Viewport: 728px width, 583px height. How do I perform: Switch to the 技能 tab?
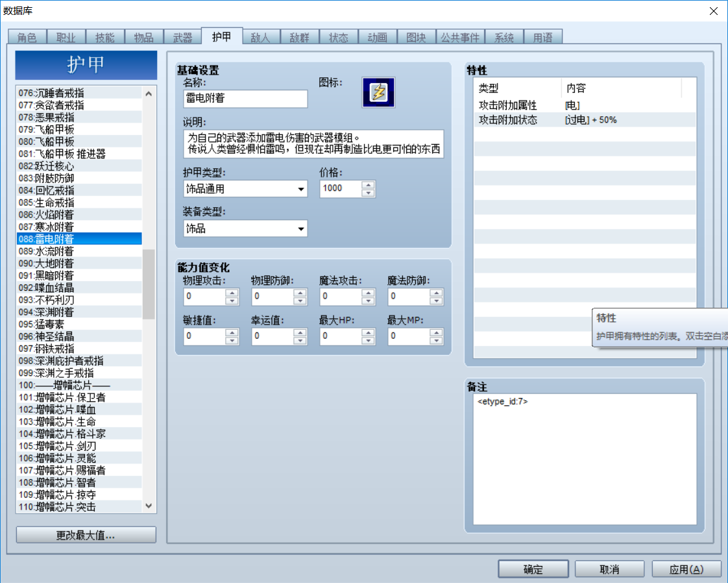click(x=105, y=37)
